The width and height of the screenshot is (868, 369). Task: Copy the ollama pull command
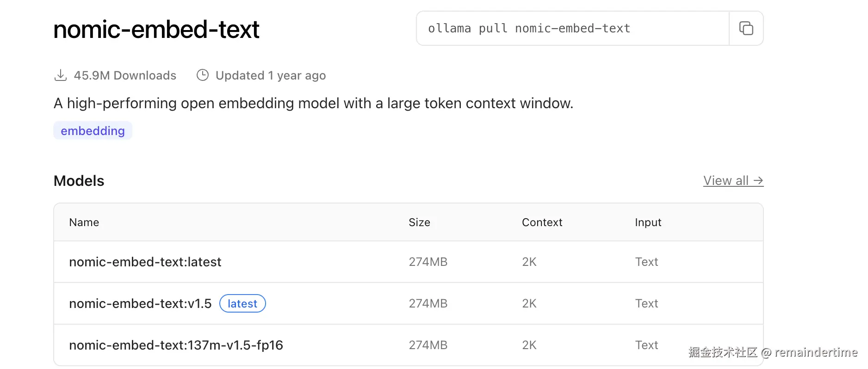coord(746,28)
